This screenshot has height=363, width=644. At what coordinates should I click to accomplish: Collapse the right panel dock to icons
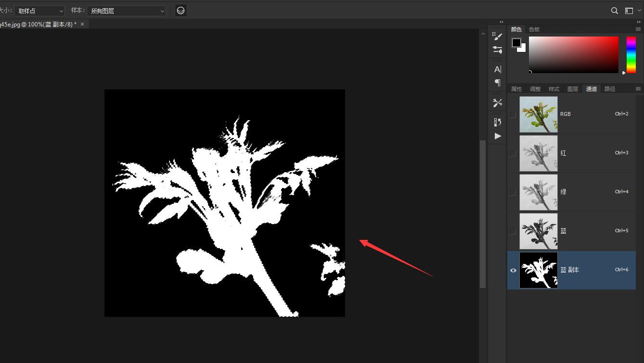click(638, 22)
